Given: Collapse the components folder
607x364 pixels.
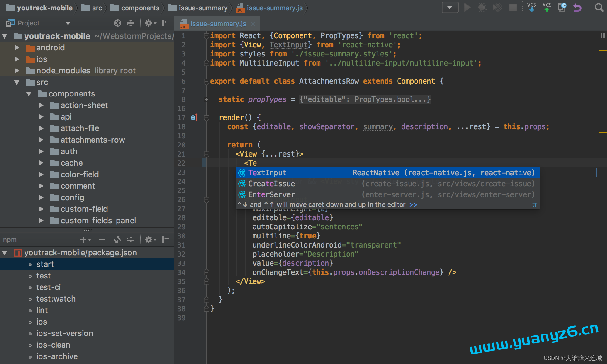Looking at the screenshot, I should 29,94.
